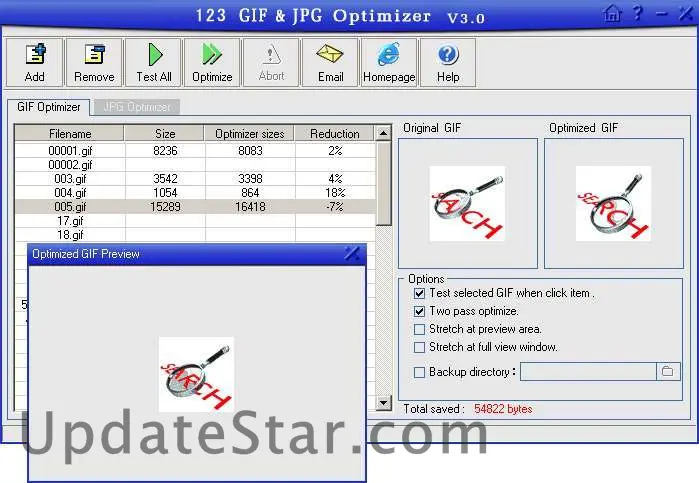
Task: Select the 18.gif file
Action: coord(195,235)
